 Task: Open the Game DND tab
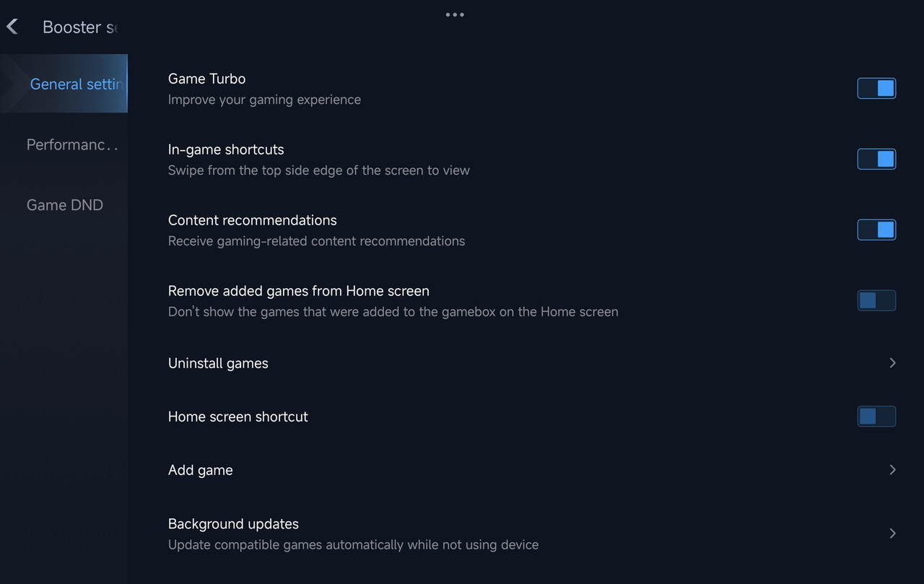click(x=65, y=205)
